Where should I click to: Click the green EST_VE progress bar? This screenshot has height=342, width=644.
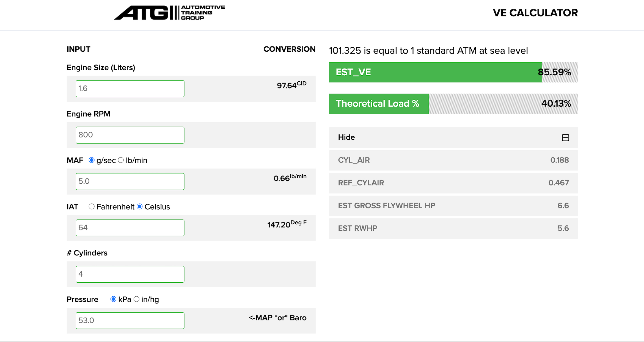pyautogui.click(x=435, y=72)
